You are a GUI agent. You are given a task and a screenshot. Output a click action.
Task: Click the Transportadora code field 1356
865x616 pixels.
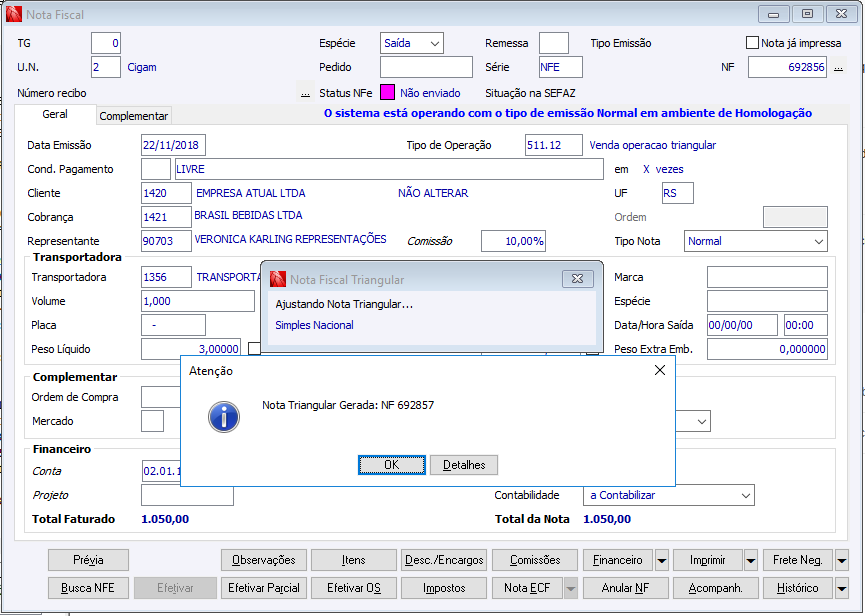166,277
